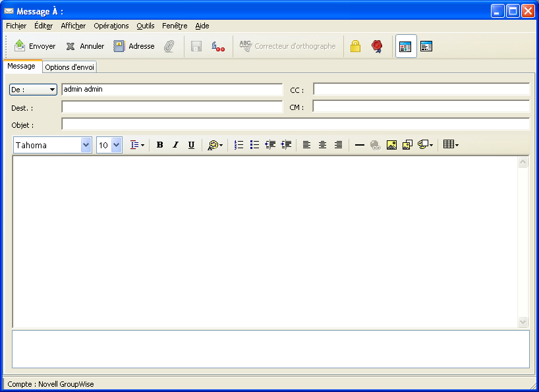Click the red seal digital signature icon
539x392 pixels.
tap(377, 46)
